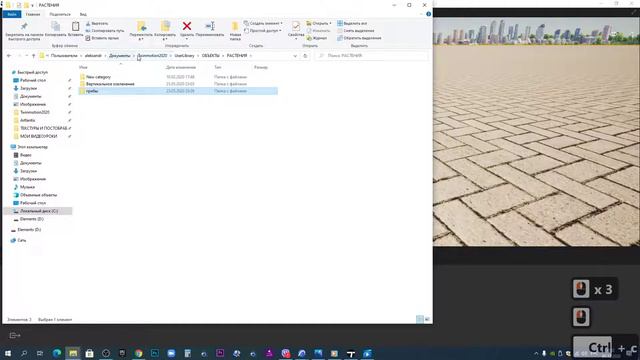
Task: Switch to the Главная ribbon tab
Action: tap(33, 14)
